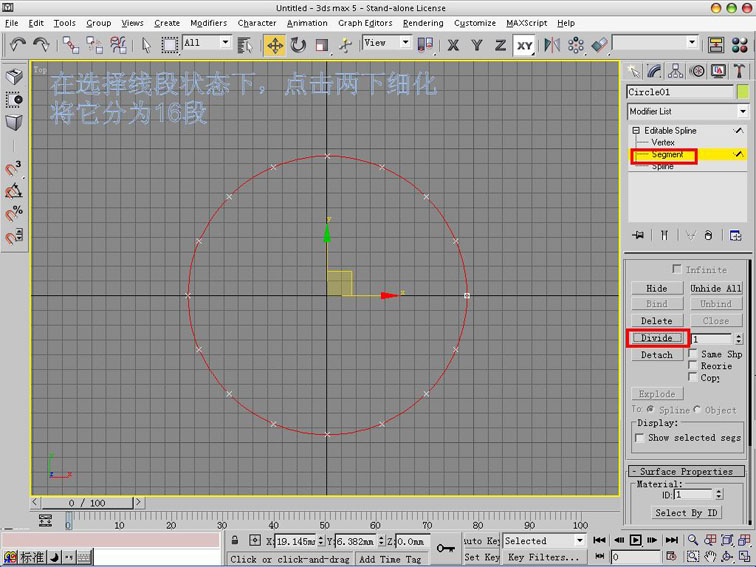Viewport: 756px width, 567px height.
Task: Choose the rectangular selection region tool
Action: pyautogui.click(x=169, y=46)
